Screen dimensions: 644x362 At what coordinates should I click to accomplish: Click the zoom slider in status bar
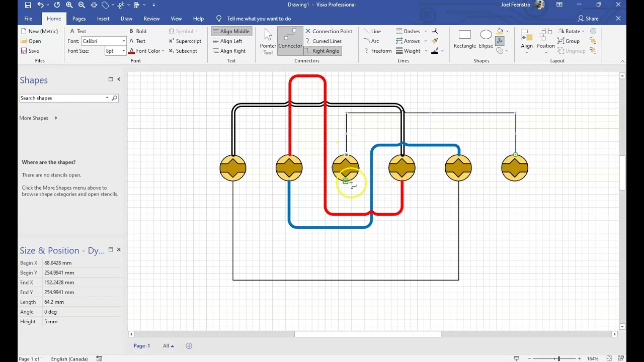point(558,358)
